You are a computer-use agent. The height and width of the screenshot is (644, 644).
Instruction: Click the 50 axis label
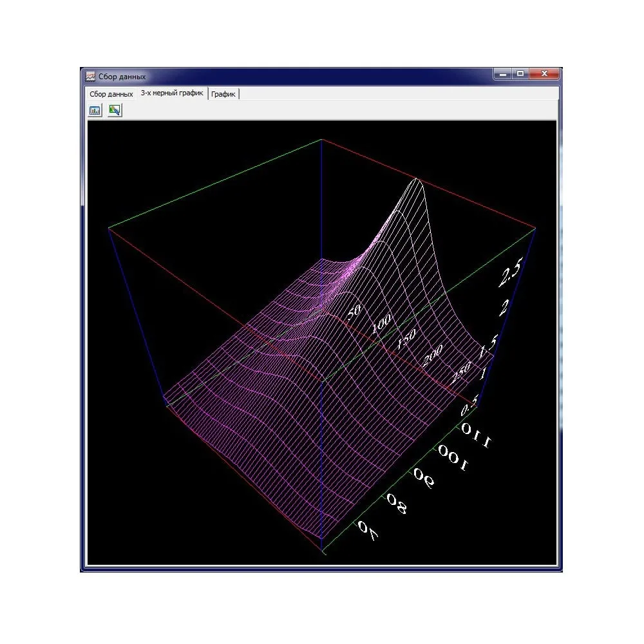pos(354,312)
